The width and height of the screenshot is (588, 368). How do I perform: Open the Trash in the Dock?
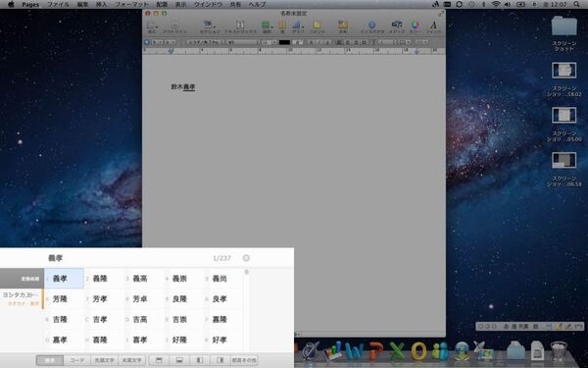click(x=559, y=350)
